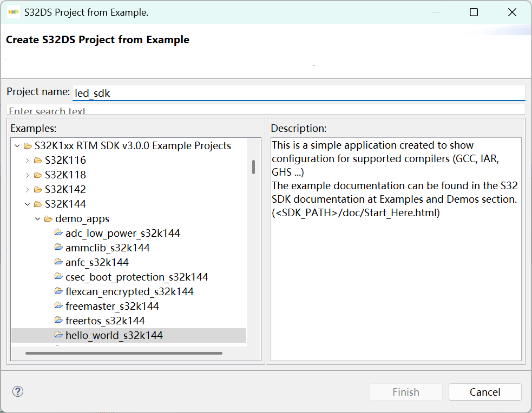The image size is (532, 413).
Task: Select the S32K142 tree item label
Action: (65, 189)
